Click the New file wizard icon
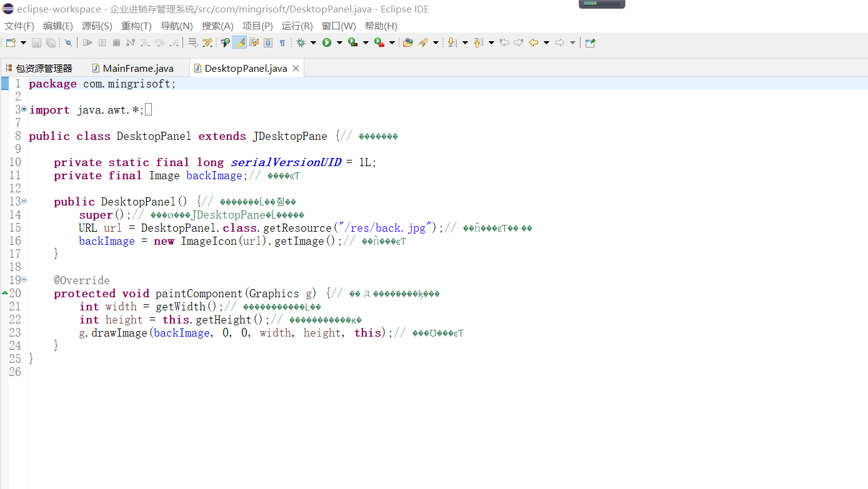Image resolution: width=868 pixels, height=489 pixels. click(11, 42)
